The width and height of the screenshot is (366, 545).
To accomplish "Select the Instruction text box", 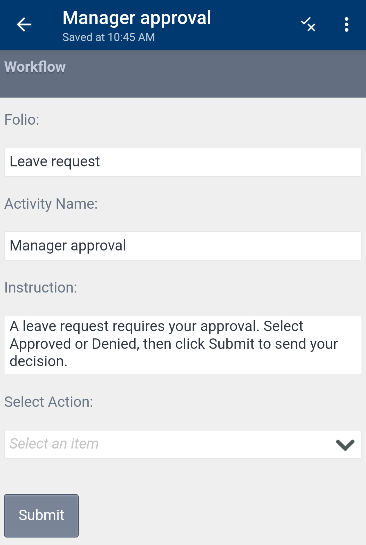I will coord(183,345).
